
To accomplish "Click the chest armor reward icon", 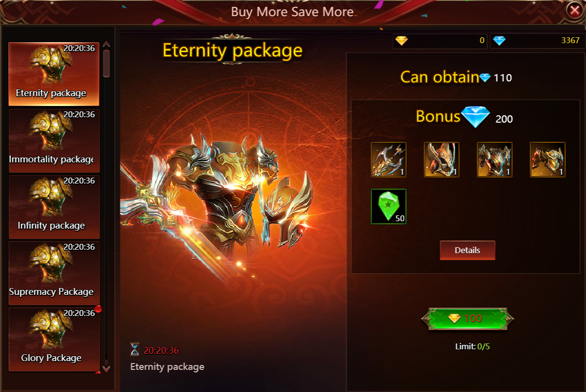I will coord(494,159).
